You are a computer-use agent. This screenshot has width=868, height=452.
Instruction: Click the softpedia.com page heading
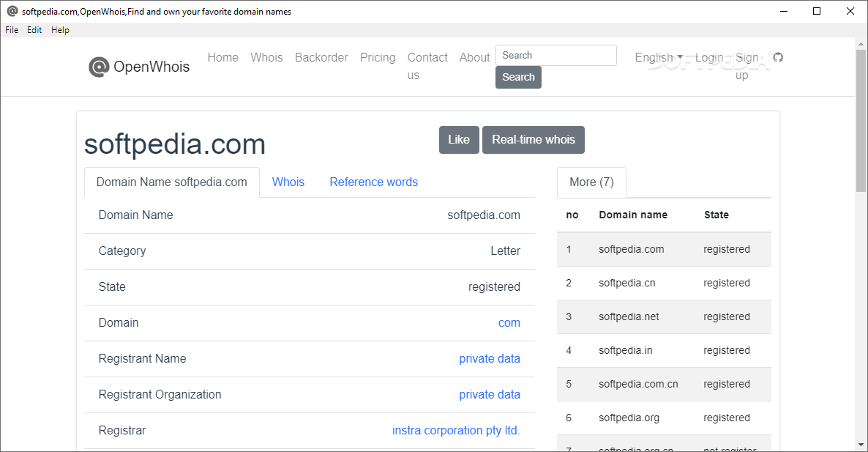[175, 144]
